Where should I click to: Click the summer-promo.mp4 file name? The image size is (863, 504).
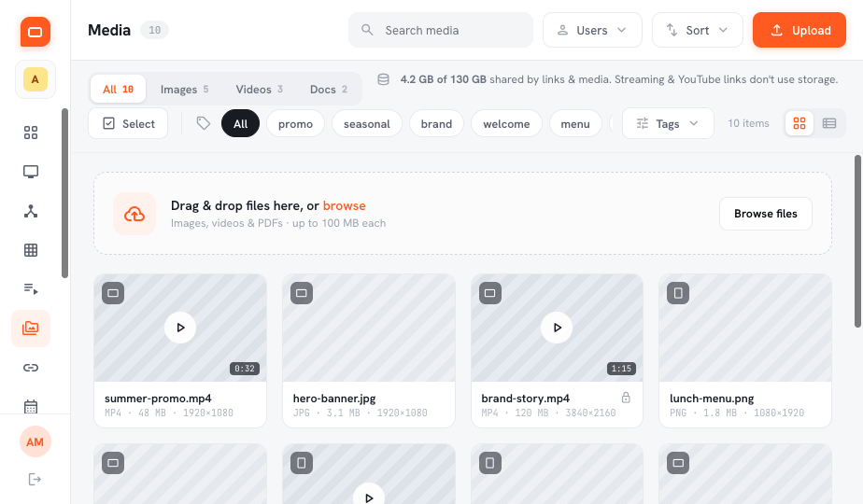158,399
